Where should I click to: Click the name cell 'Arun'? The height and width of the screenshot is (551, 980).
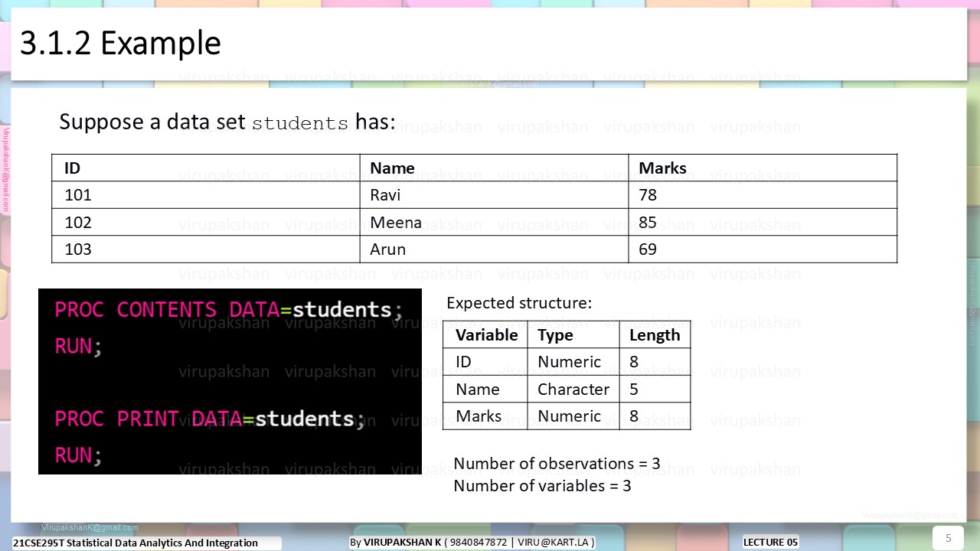(494, 249)
